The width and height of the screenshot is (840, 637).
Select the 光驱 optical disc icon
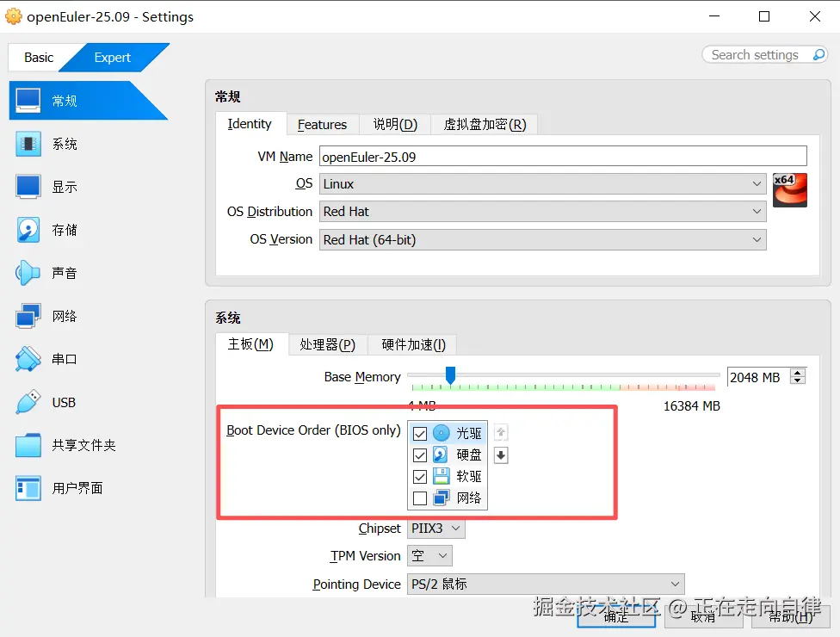pos(442,433)
